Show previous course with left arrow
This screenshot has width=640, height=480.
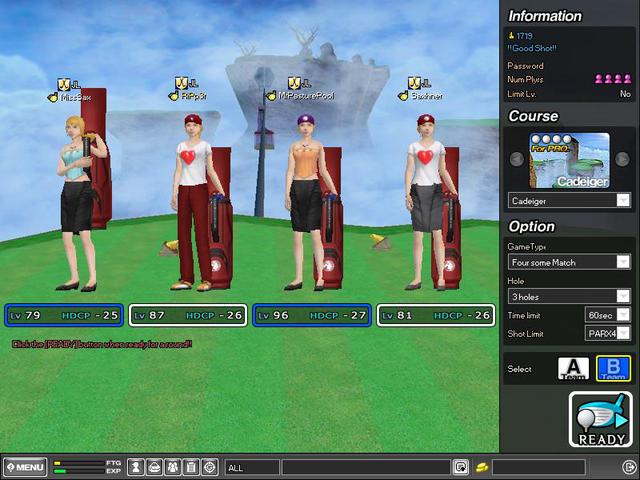517,159
